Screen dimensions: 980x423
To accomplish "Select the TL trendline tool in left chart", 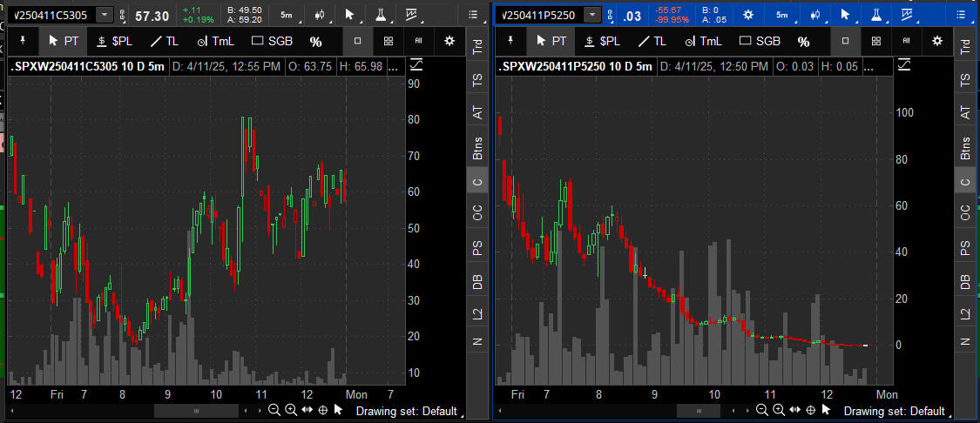I will pyautogui.click(x=165, y=41).
